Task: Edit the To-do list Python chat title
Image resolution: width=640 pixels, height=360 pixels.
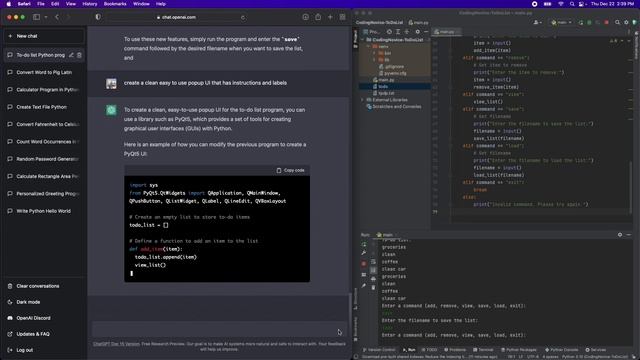Action: coord(71,55)
